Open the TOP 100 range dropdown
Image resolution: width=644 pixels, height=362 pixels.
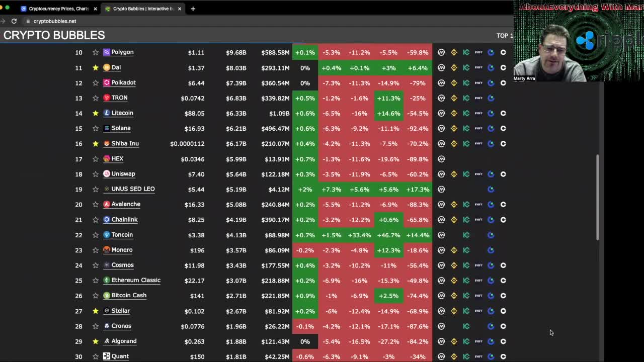click(505, 36)
